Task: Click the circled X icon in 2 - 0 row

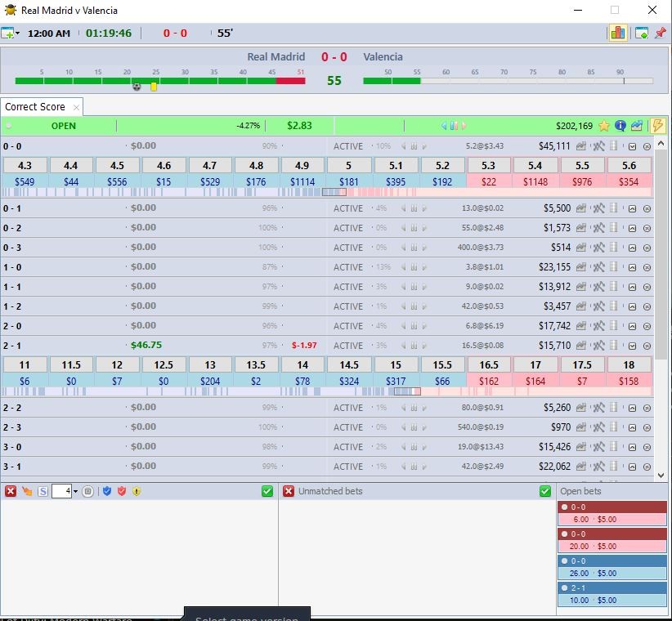Action: 647,326
